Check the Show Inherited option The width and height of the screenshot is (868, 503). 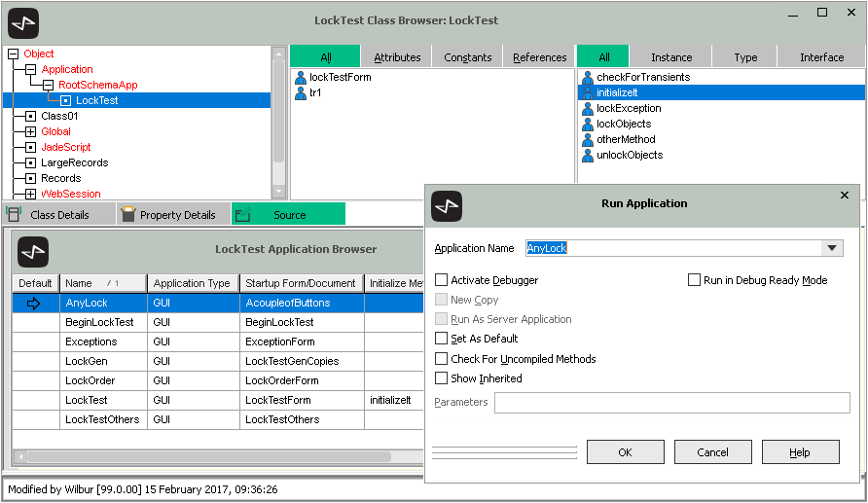(x=442, y=378)
